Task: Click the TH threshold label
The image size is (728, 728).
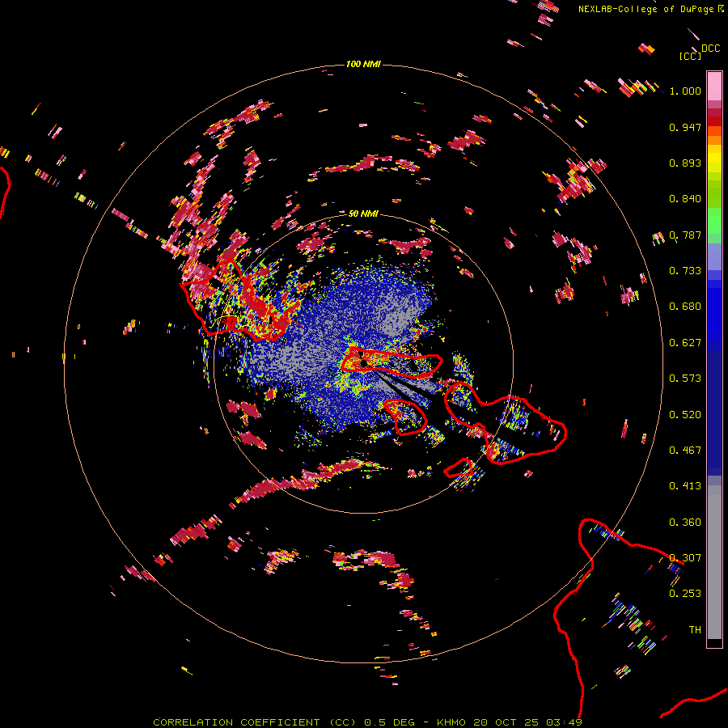Action: pyautogui.click(x=695, y=630)
